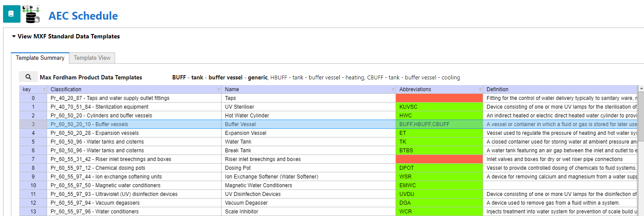Viewport: 644px width, 216px height.
Task: Click the scrollbar up arrow
Action: (x=641, y=89)
